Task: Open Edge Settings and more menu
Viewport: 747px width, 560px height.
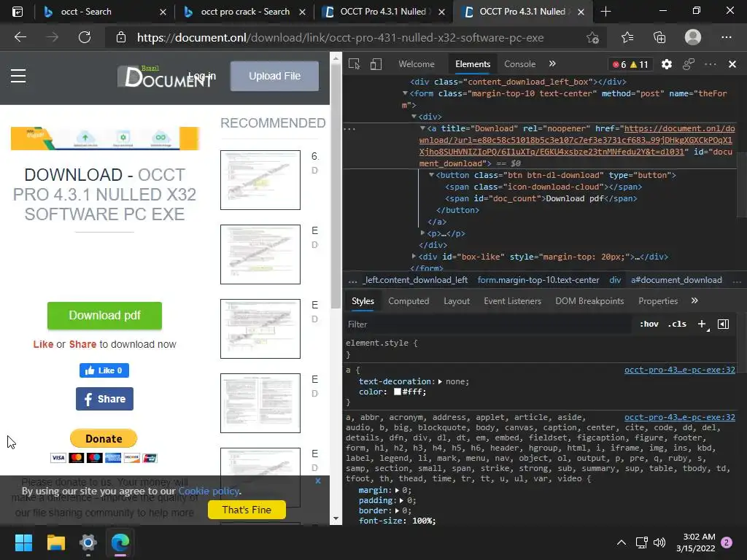Action: (726, 37)
